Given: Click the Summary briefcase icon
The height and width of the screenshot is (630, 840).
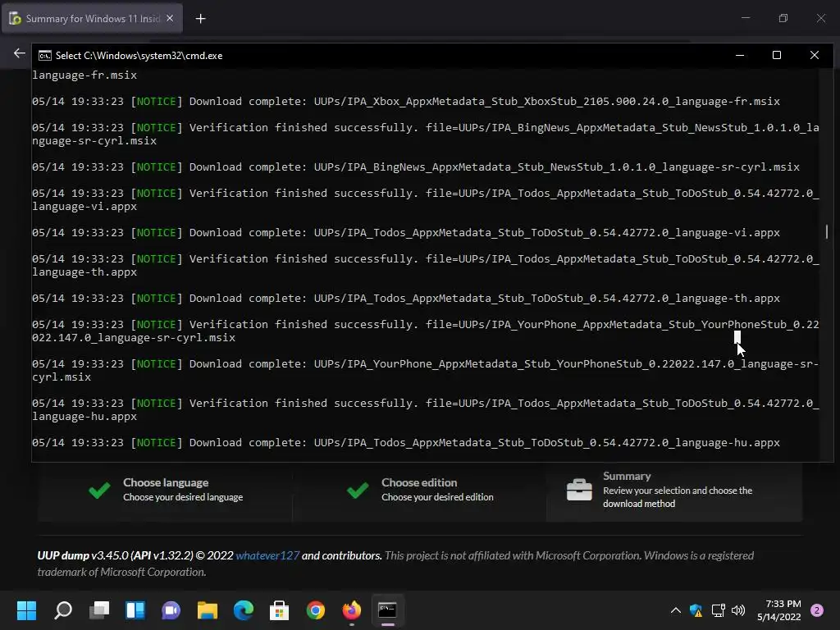Looking at the screenshot, I should (579, 490).
